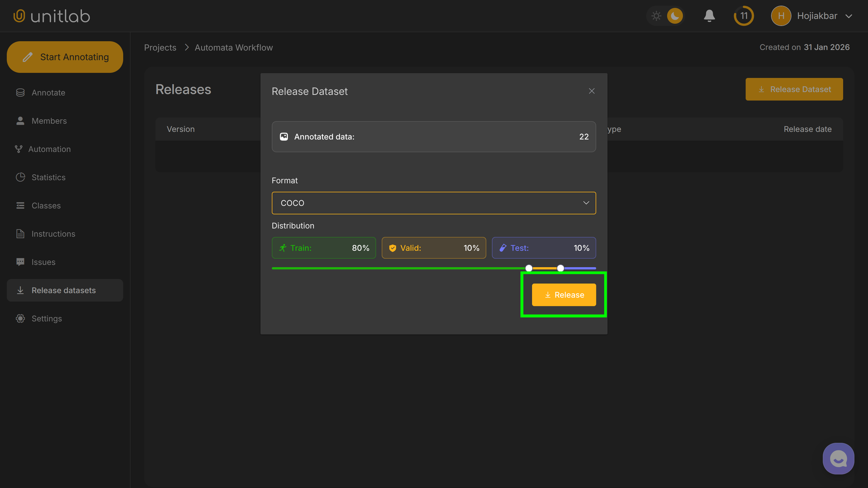This screenshot has height=488, width=868.
Task: View project Statistics
Action: pos(49,177)
